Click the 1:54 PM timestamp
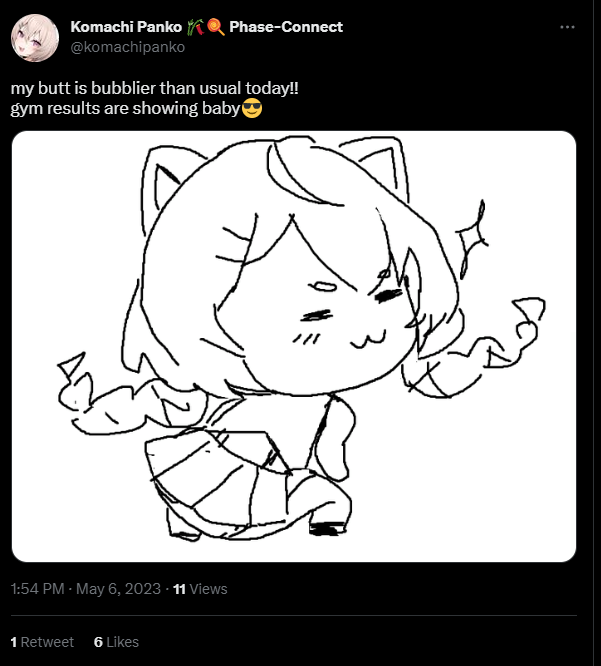The image size is (601, 666). point(37,589)
